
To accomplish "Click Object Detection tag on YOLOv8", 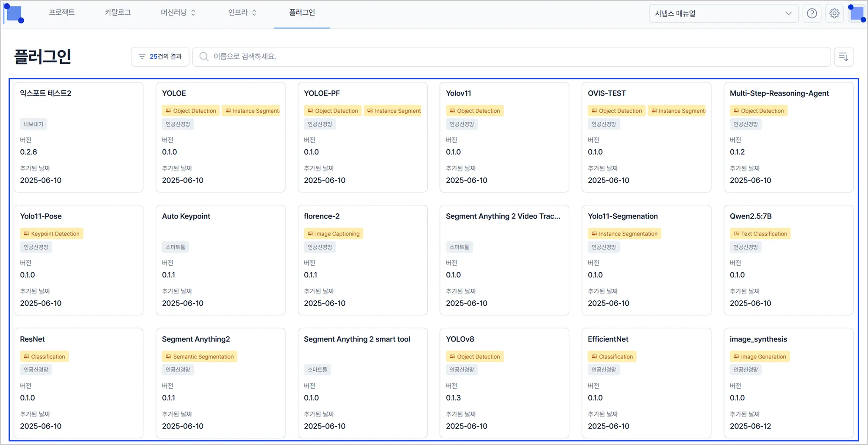I will (475, 357).
